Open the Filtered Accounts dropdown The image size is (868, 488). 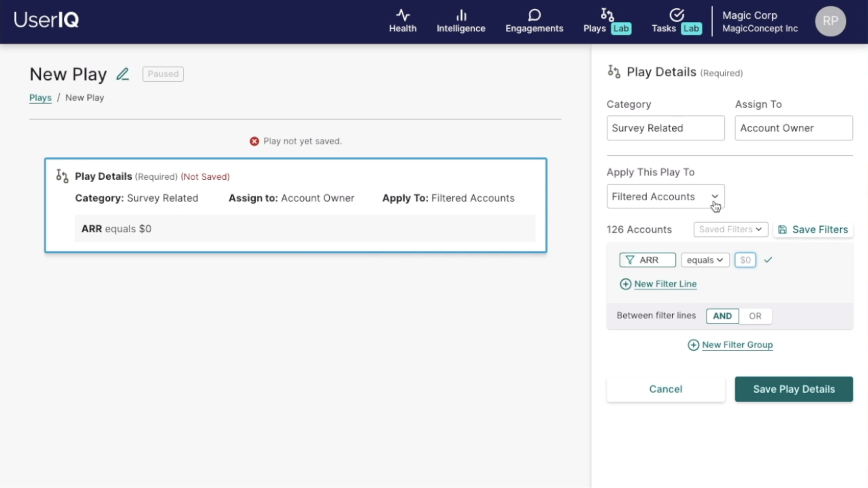(x=665, y=196)
